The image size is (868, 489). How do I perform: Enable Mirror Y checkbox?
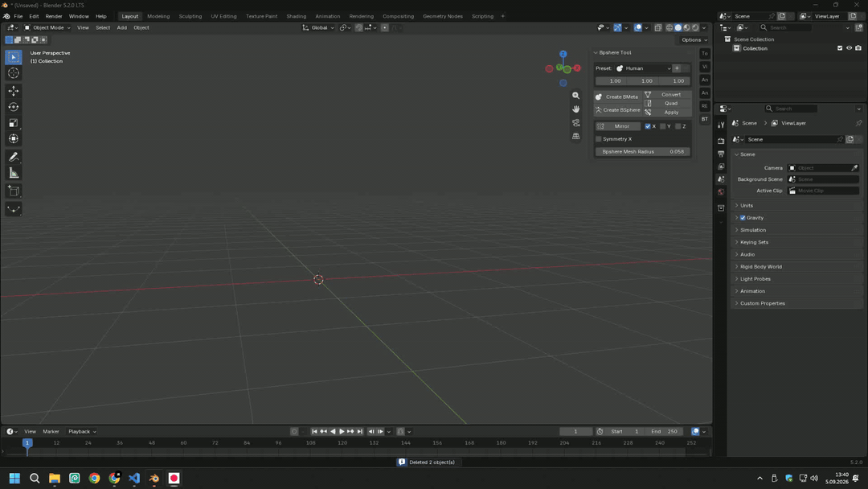662,126
